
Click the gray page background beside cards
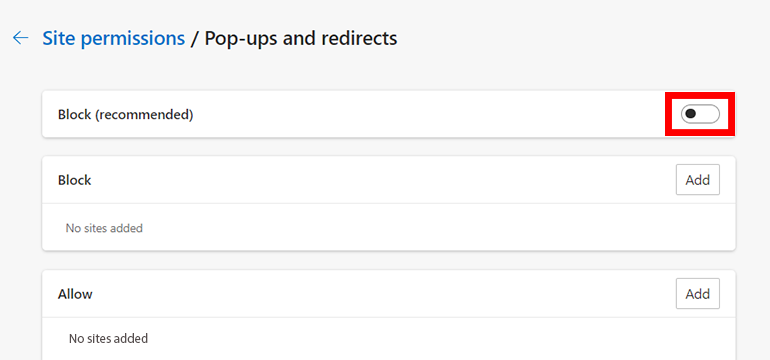tap(753, 221)
